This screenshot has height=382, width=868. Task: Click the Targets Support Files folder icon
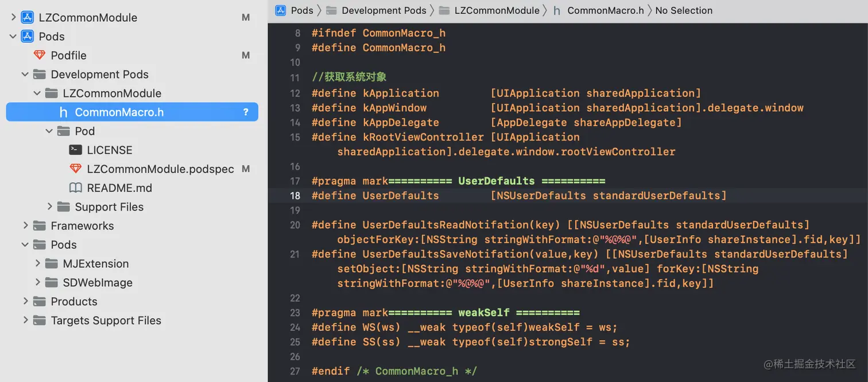[x=39, y=320]
